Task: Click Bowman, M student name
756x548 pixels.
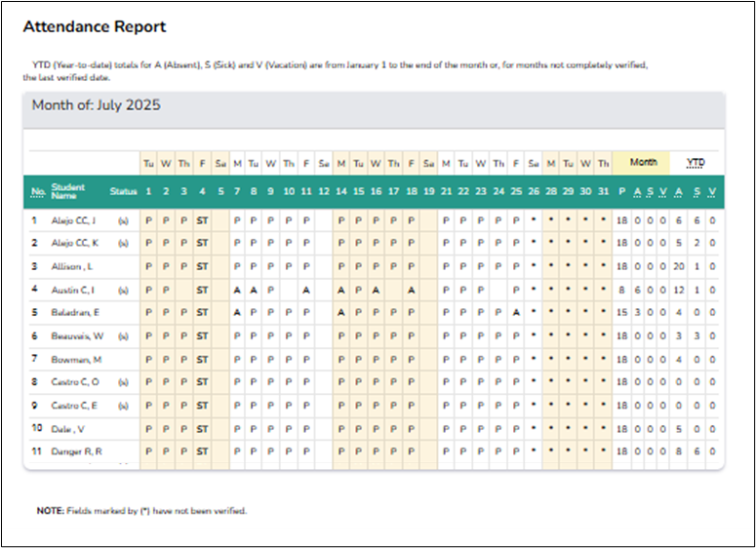Action: point(74,358)
